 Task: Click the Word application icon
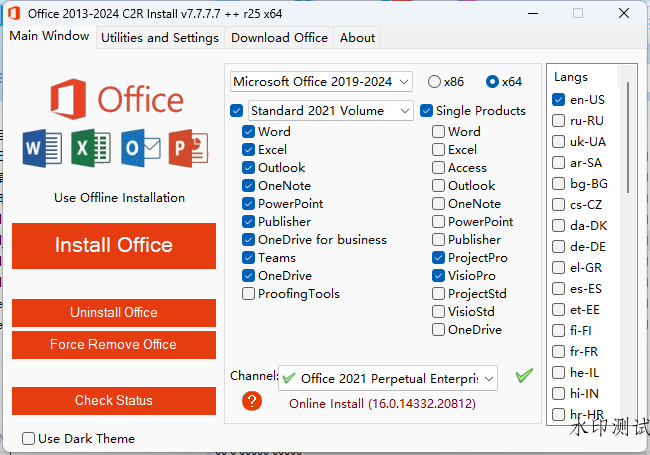(x=42, y=148)
